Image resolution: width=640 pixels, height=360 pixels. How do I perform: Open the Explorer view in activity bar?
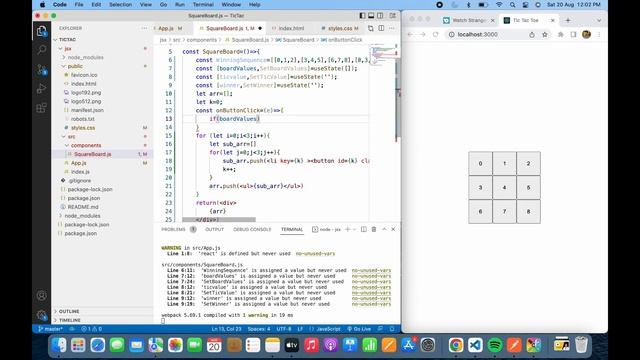click(x=41, y=31)
